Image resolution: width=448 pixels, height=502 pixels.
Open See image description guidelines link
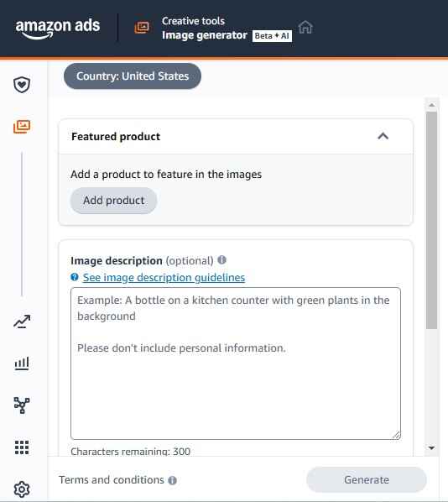pos(164,277)
